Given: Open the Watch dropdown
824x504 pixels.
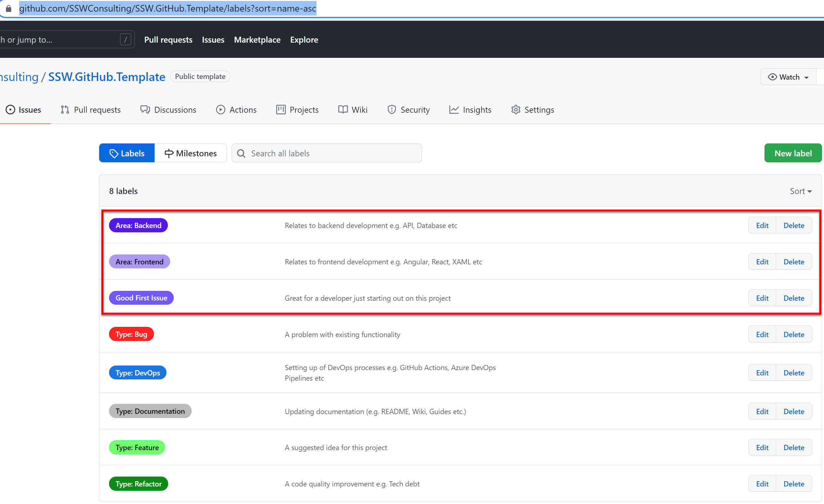Looking at the screenshot, I should coord(788,77).
